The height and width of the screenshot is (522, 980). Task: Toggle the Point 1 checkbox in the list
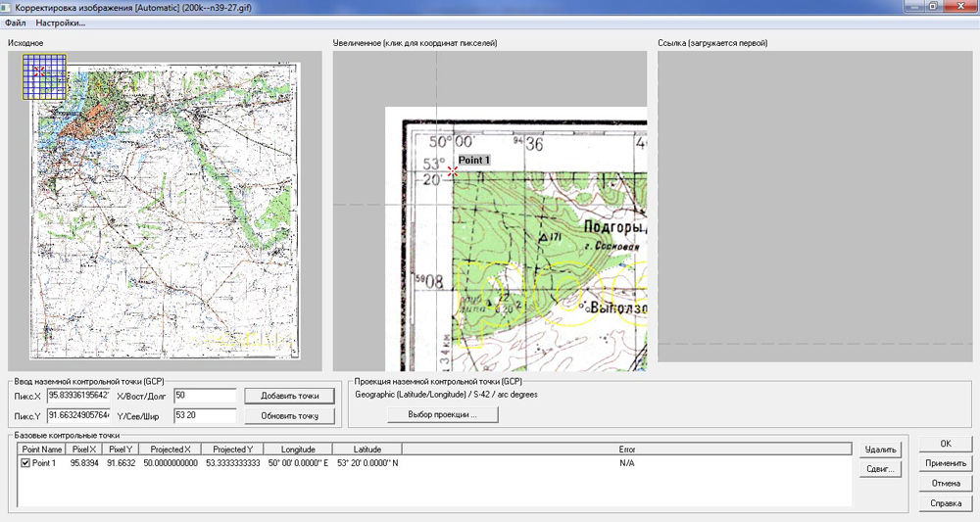click(x=25, y=462)
